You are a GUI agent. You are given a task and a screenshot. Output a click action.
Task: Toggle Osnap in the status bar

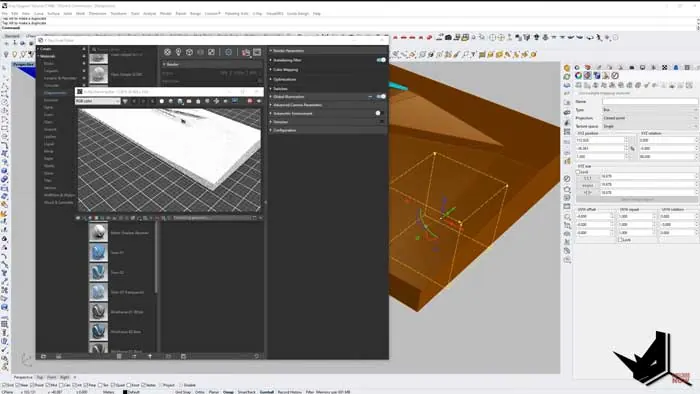click(x=229, y=392)
